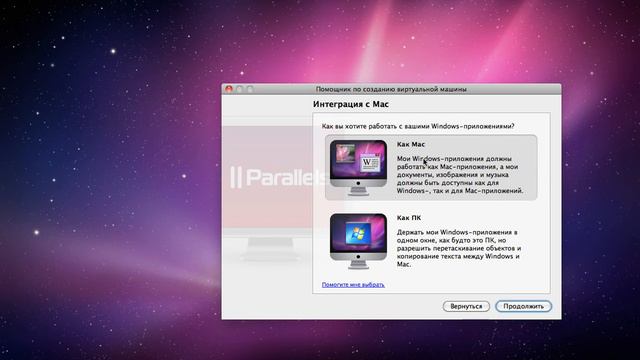The width and height of the screenshot is (640, 360).
Task: Click the "Вернуться" back button
Action: click(466, 306)
